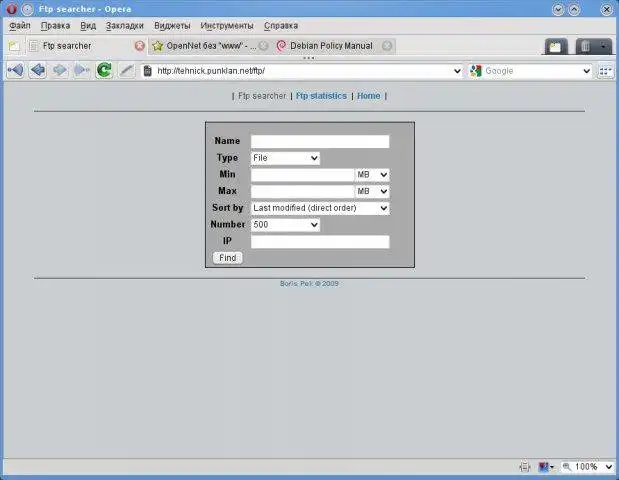Image resolution: width=619 pixels, height=480 pixels.
Task: Open the Ftp statistics link
Action: coord(321,96)
